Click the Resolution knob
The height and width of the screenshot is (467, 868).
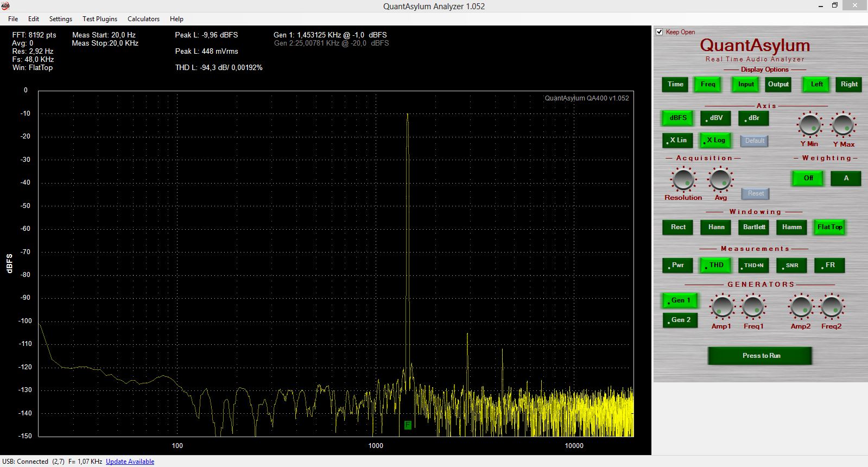[x=683, y=180]
